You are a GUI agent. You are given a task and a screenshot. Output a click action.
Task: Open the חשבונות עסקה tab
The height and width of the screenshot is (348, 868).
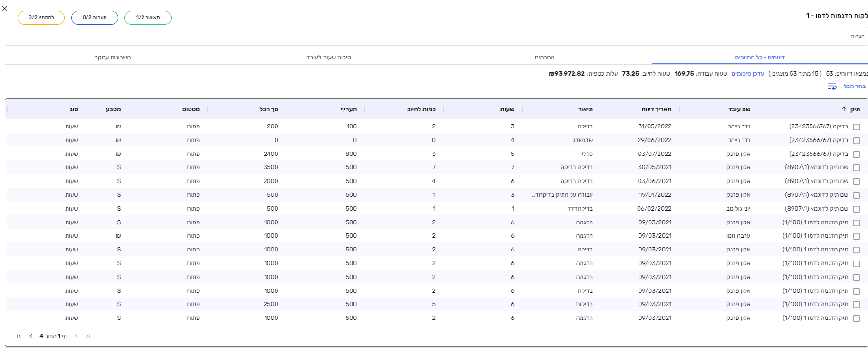113,58
